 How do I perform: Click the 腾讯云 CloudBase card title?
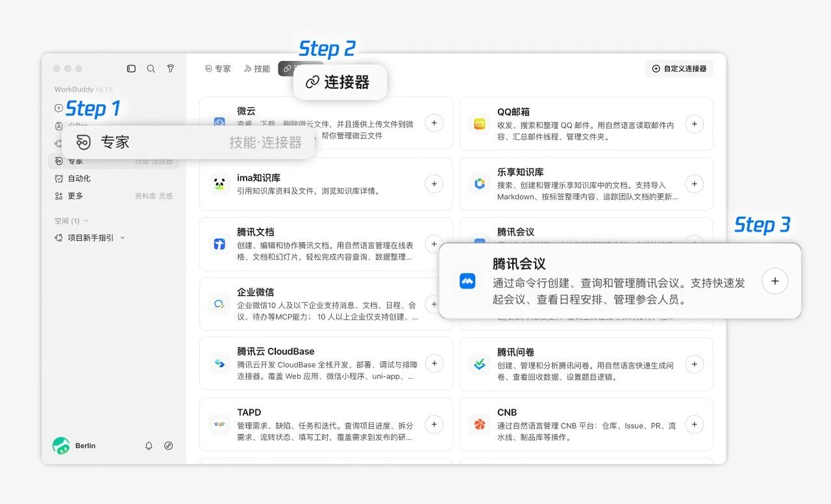[276, 352]
